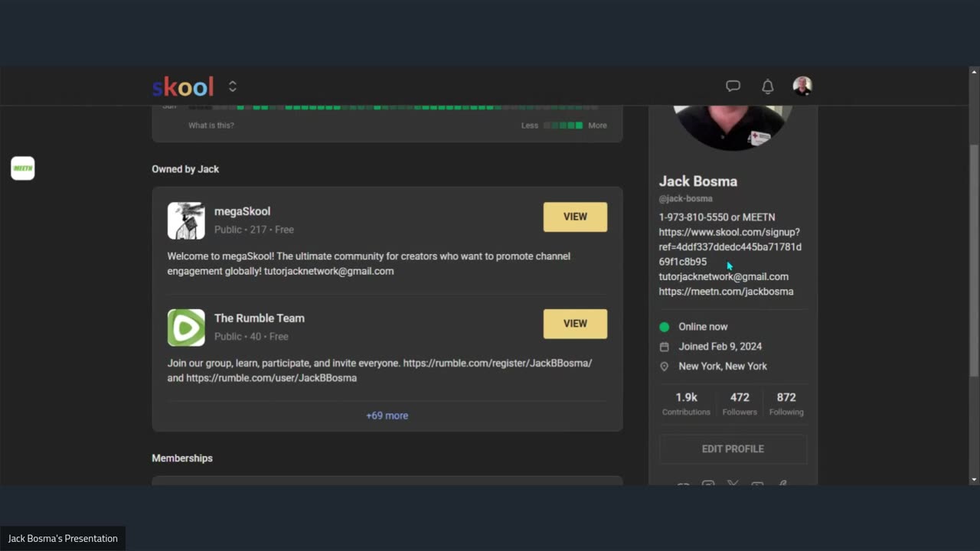
Task: Click the EDIT PROFILE button
Action: click(733, 449)
